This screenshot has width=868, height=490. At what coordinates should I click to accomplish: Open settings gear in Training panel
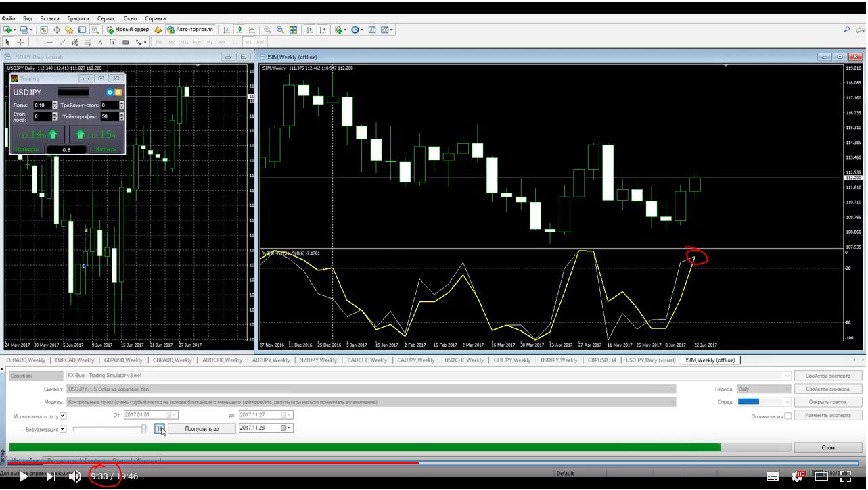110,92
